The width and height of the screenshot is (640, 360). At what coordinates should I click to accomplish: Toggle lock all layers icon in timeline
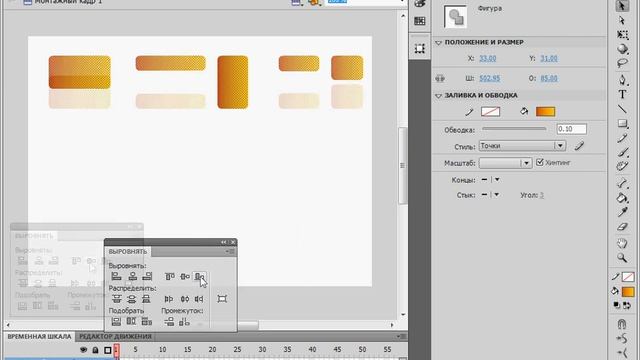[95, 350]
